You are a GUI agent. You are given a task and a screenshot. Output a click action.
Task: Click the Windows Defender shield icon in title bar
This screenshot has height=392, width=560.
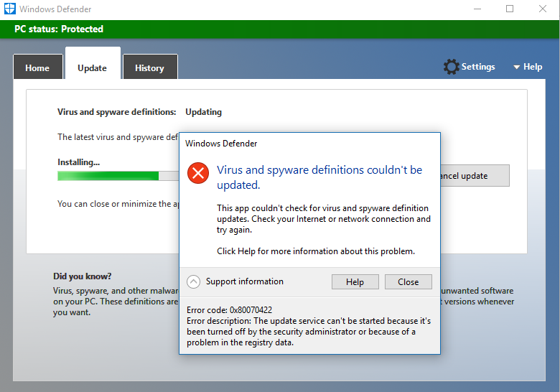pos(9,9)
